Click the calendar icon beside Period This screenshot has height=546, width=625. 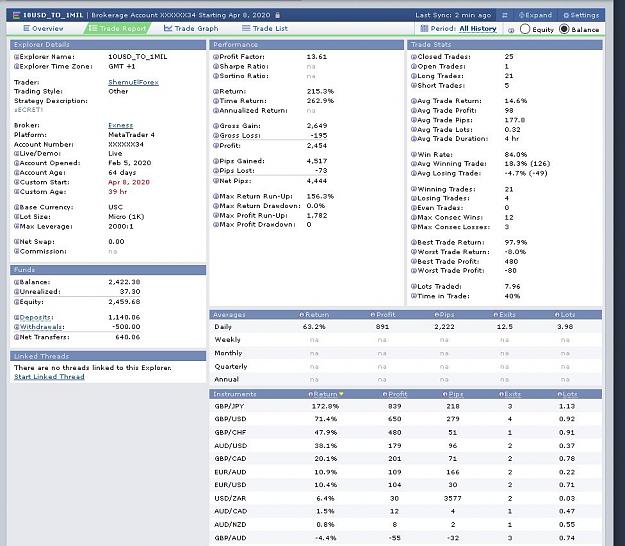[424, 29]
